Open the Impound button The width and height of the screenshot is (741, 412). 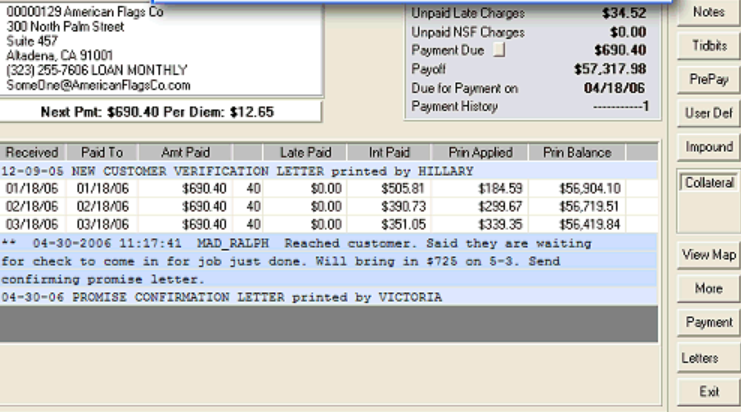pyautogui.click(x=708, y=147)
